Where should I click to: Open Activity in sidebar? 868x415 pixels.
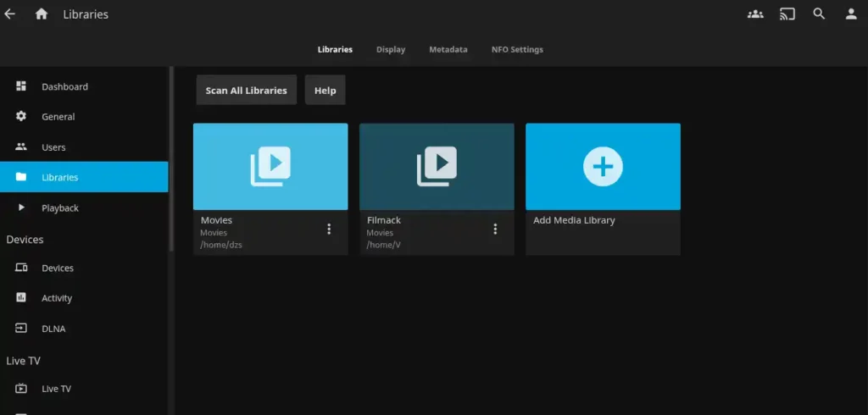click(84, 298)
